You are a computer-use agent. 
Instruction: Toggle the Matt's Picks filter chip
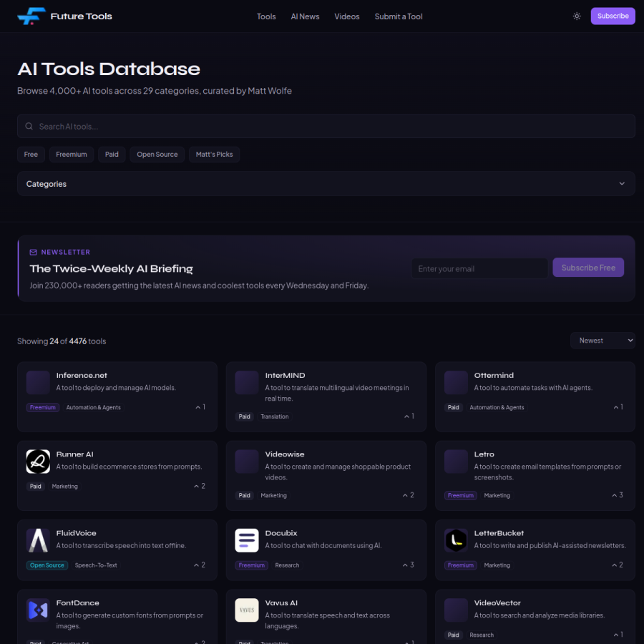coord(214,155)
